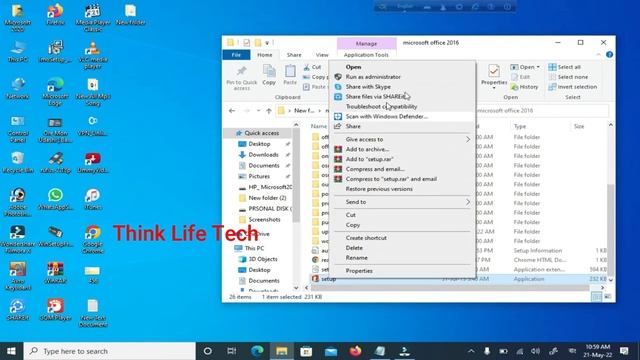Click Scan with Windows Defender
This screenshot has height=360, width=640.
[x=387, y=116]
